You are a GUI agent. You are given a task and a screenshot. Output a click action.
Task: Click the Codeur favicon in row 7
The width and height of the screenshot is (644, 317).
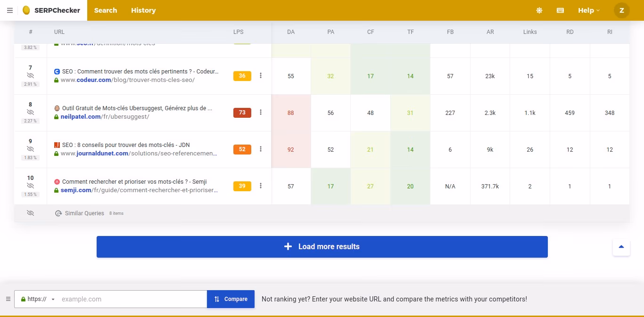tap(57, 72)
